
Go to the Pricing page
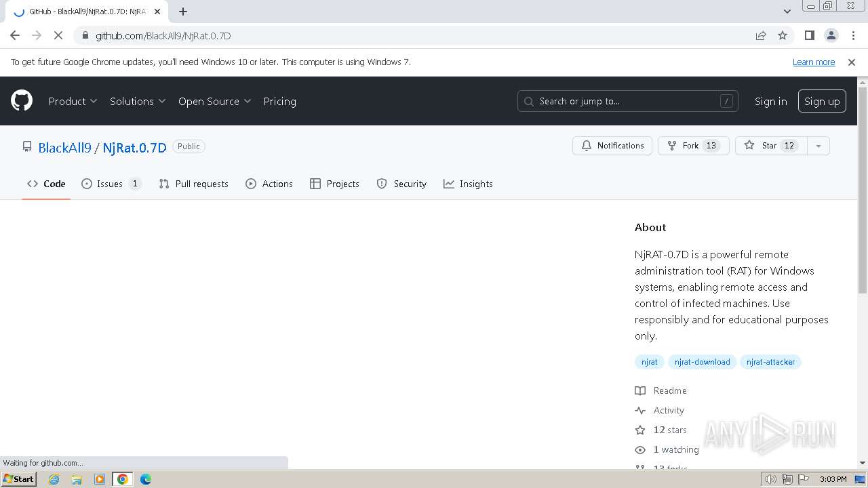coord(279,101)
